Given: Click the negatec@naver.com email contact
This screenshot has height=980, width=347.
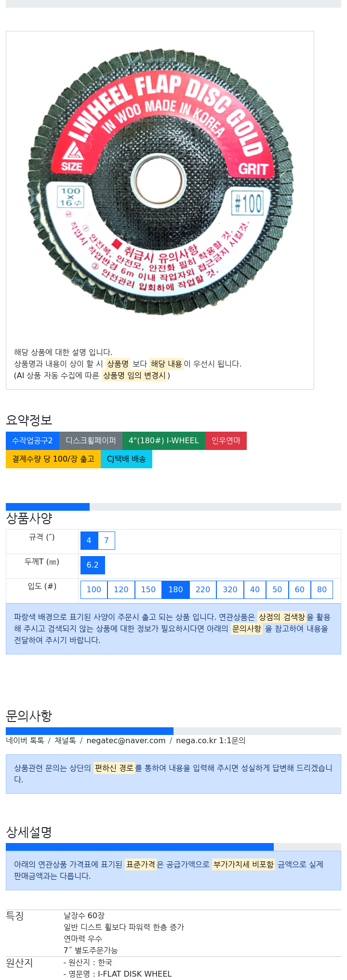Looking at the screenshot, I should [126, 741].
